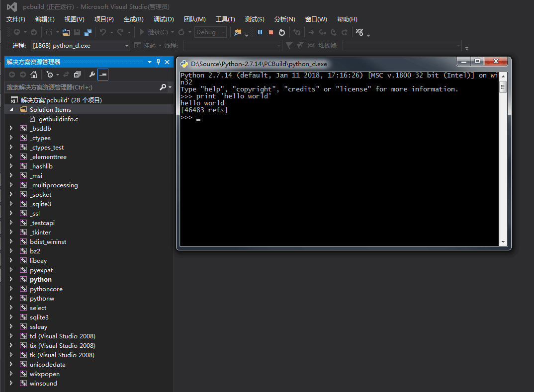Click the console scrollbar up arrow

click(x=503, y=76)
